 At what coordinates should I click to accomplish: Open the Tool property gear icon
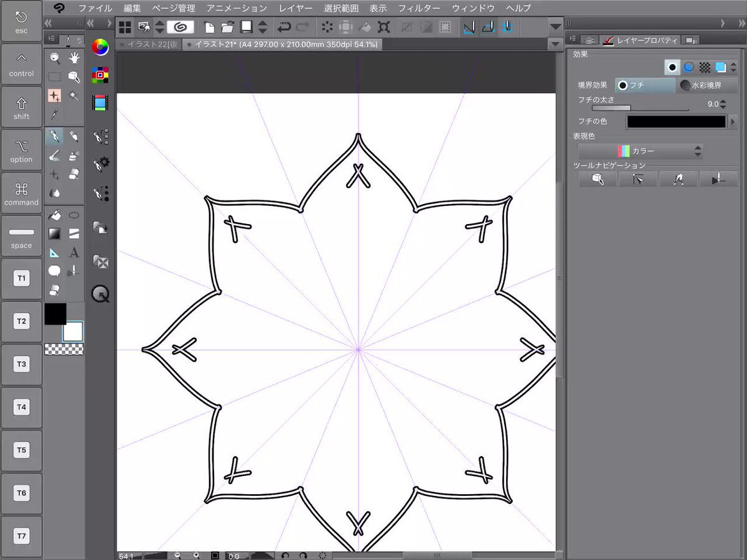100,164
